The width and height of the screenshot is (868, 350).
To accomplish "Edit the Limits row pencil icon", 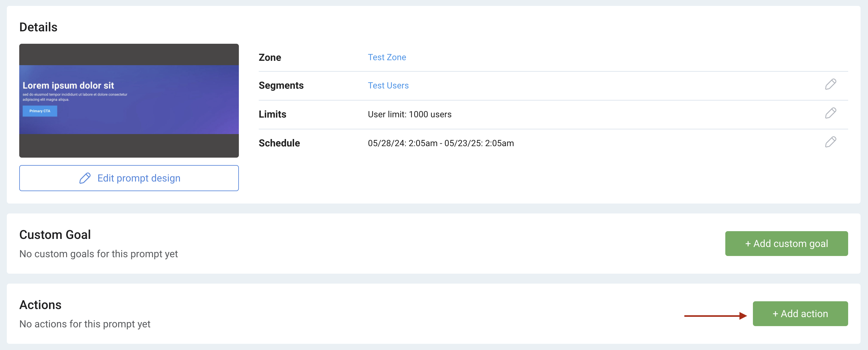I will coord(830,113).
